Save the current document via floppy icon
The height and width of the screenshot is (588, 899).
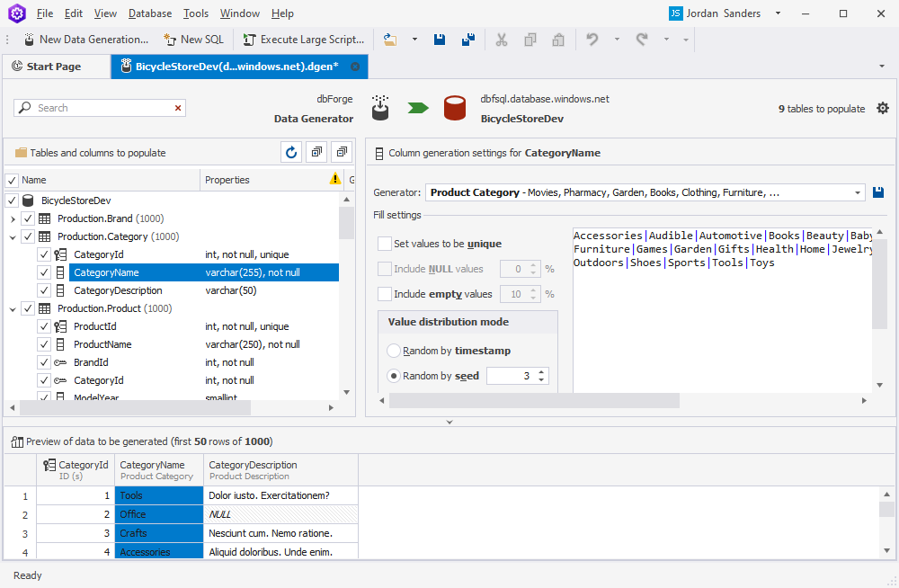click(440, 40)
